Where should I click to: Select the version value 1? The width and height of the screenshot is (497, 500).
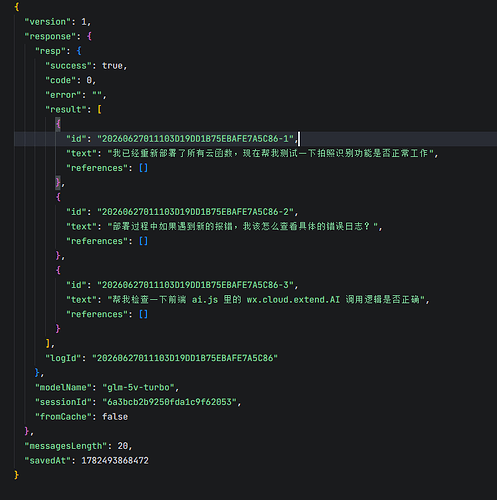tap(84, 22)
